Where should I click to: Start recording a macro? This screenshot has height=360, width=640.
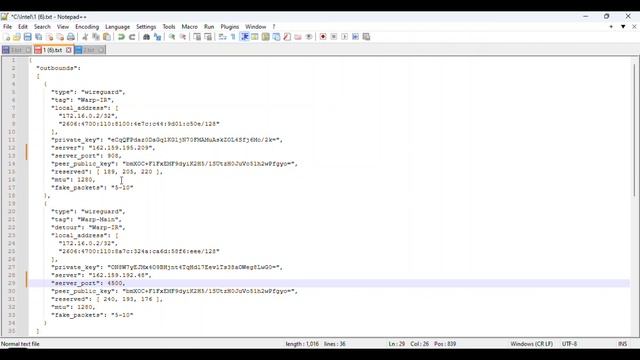pyautogui.click(x=323, y=37)
